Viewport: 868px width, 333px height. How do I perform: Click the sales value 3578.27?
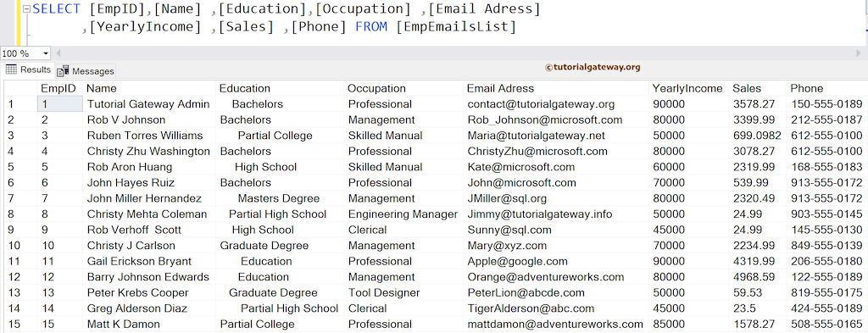[x=757, y=104]
